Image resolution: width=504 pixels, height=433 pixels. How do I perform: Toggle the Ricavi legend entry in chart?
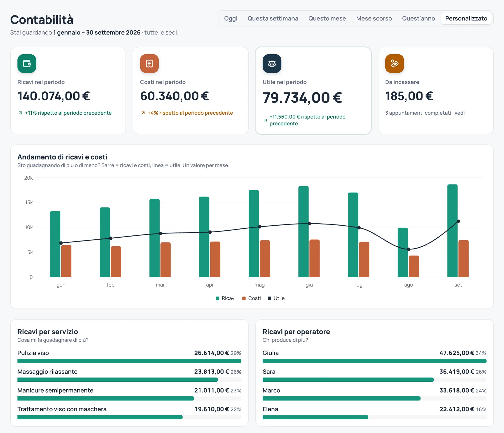coord(226,298)
